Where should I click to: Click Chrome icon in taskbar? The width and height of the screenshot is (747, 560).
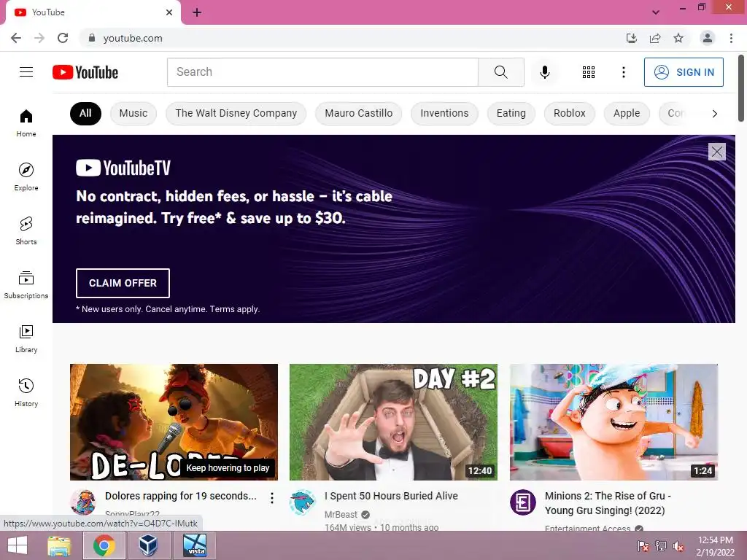(x=104, y=545)
